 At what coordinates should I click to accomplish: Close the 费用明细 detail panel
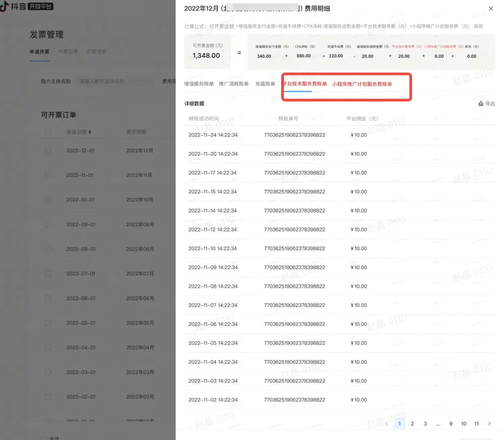pyautogui.click(x=491, y=9)
